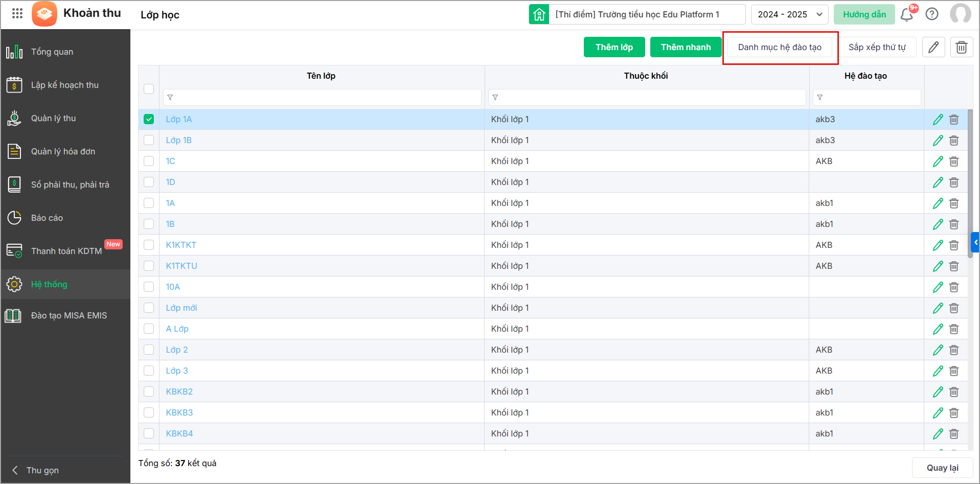This screenshot has height=484, width=980.
Task: Expand the blue side panel arrow tab
Action: tap(975, 242)
